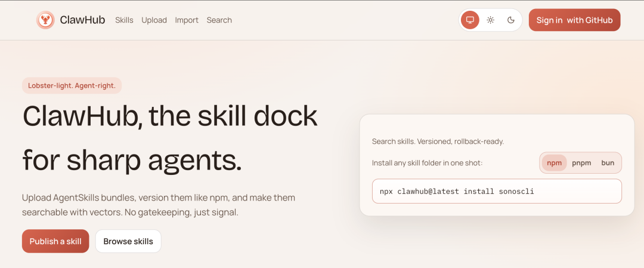644x268 pixels.
Task: Click the npx clawhub install command field
Action: (496, 192)
